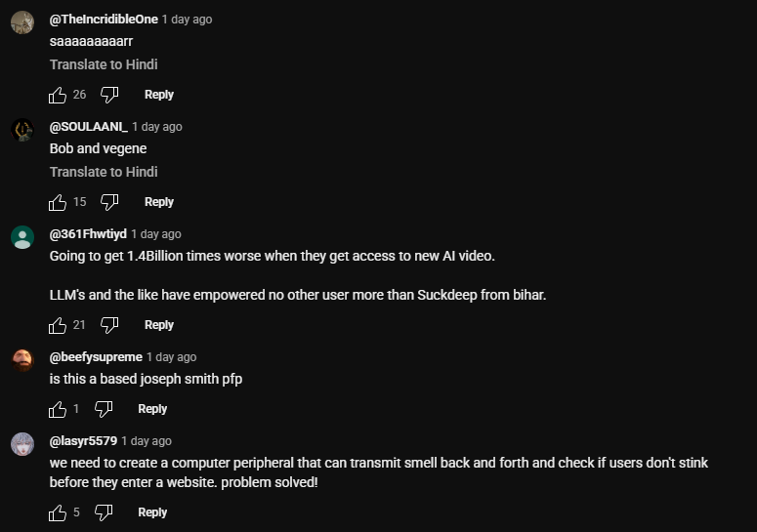
Task: Like the 'Bob and vegene' comment
Action: (x=58, y=203)
